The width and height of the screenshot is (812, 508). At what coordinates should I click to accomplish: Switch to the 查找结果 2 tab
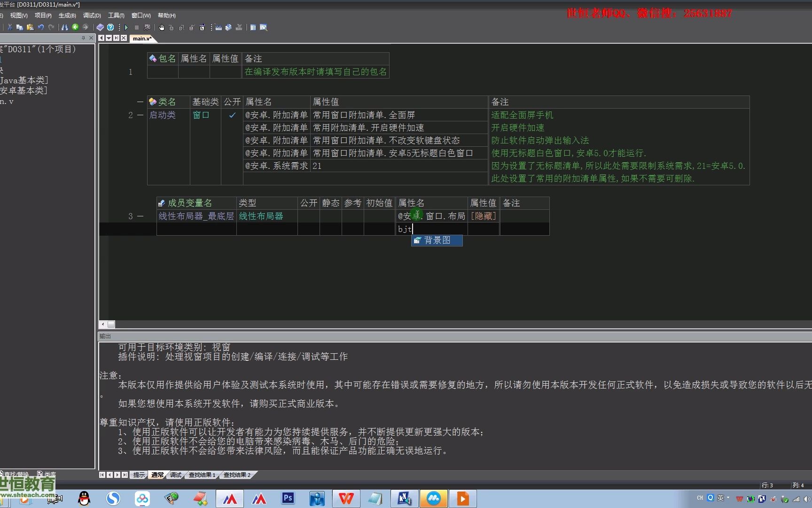[x=237, y=475]
